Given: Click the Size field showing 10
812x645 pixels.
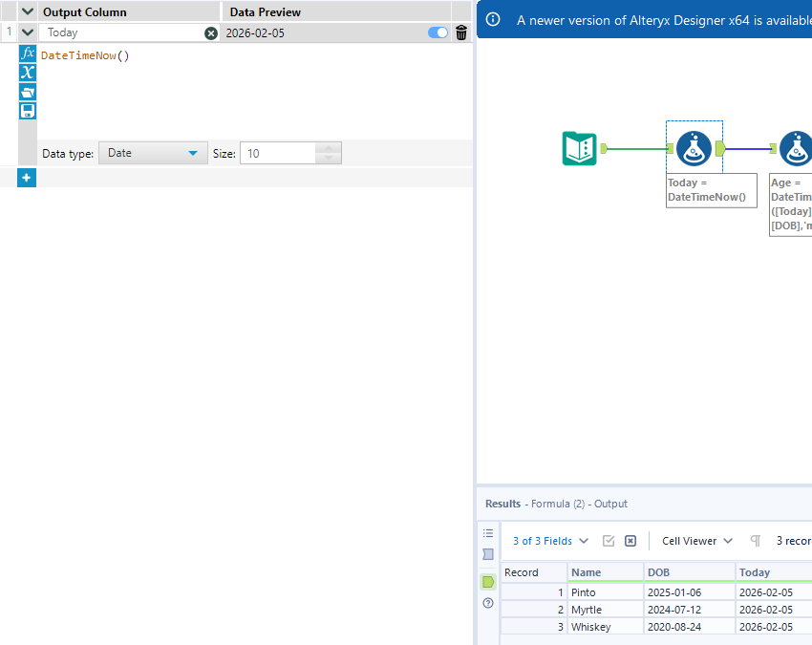Looking at the screenshot, I should pyautogui.click(x=278, y=153).
